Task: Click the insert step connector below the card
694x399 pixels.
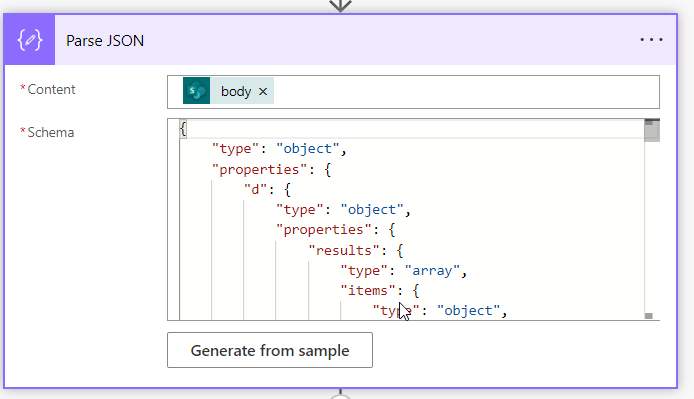Action: point(340,395)
